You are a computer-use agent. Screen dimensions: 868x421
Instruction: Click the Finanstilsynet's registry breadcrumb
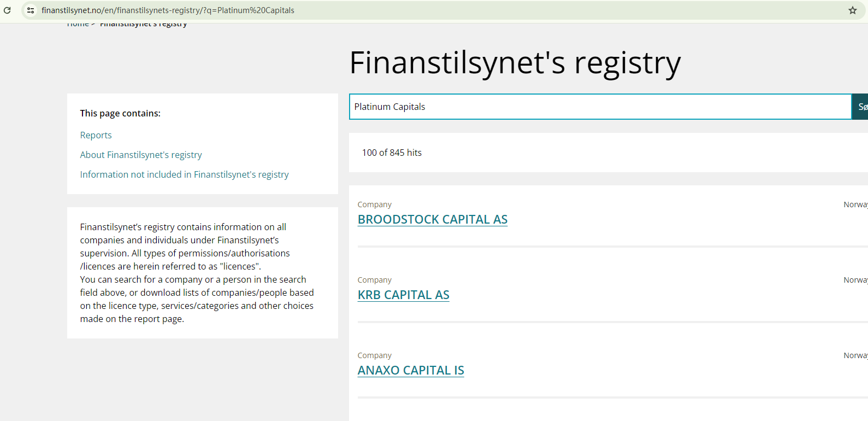(143, 24)
